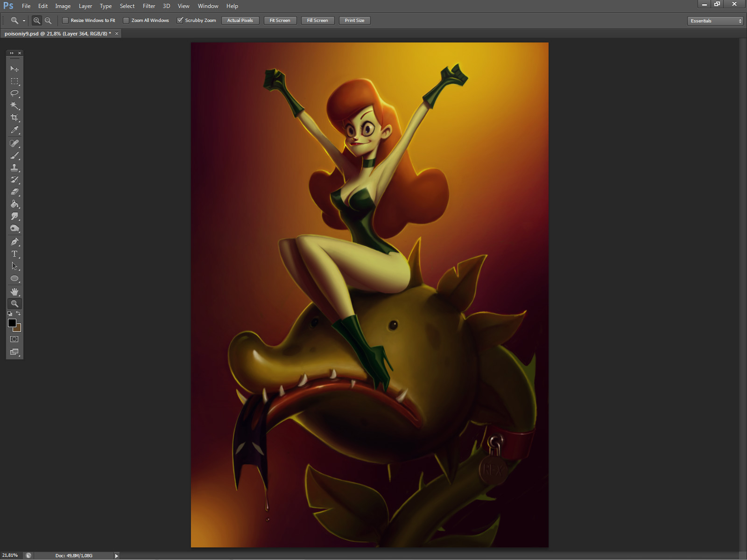Image resolution: width=747 pixels, height=560 pixels.
Task: Click the Doc: 49,8M/1,08G status text
Action: coord(74,556)
